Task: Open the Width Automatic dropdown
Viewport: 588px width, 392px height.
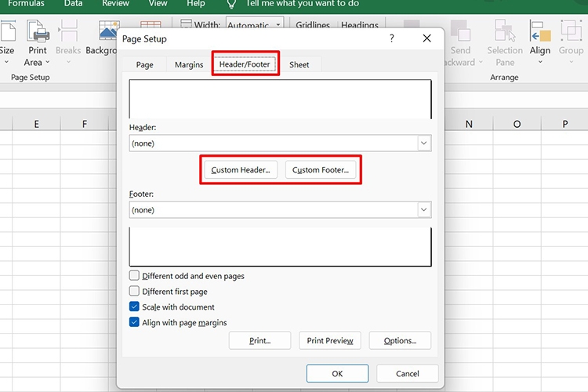Action: (x=278, y=25)
